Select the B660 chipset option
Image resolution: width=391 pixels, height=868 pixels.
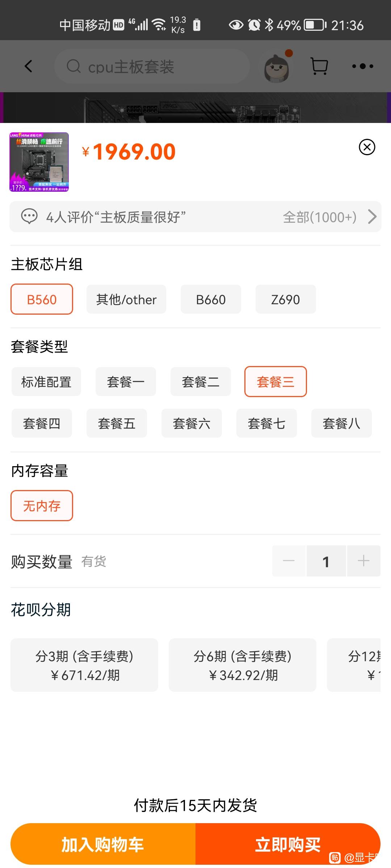(x=211, y=299)
